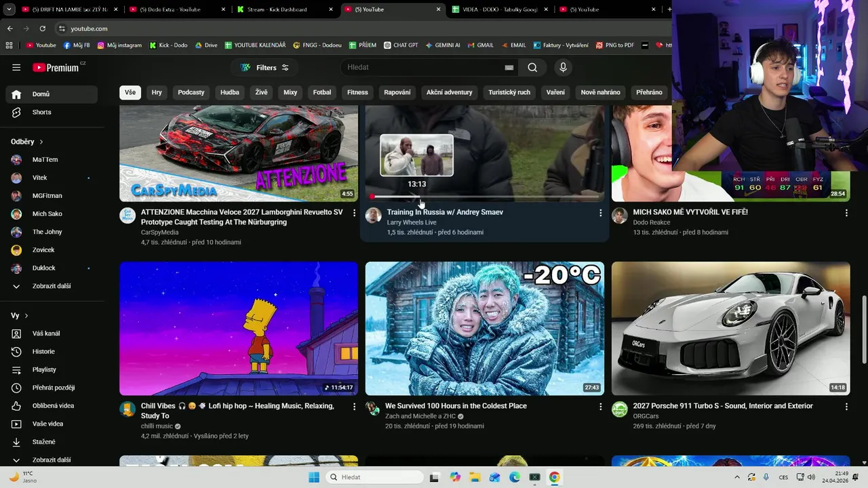
Task: Open Shorts in the sidebar
Action: tap(52, 112)
